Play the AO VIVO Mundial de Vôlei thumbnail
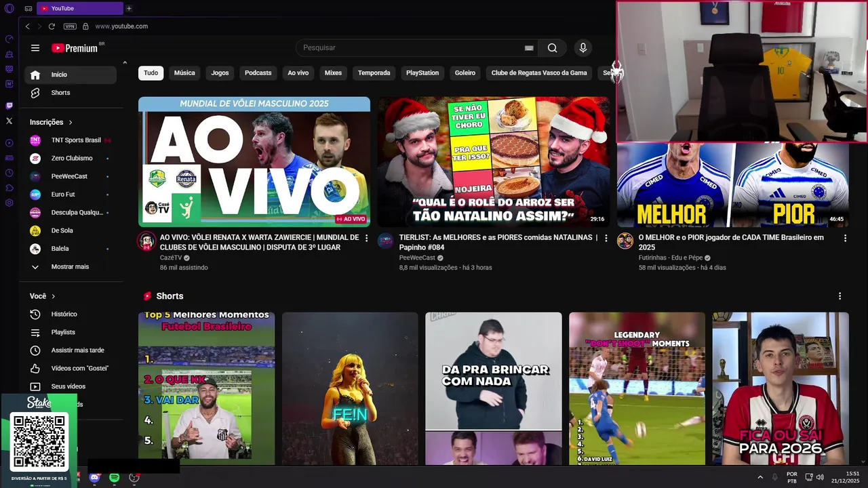Image resolution: width=868 pixels, height=488 pixels. point(254,161)
